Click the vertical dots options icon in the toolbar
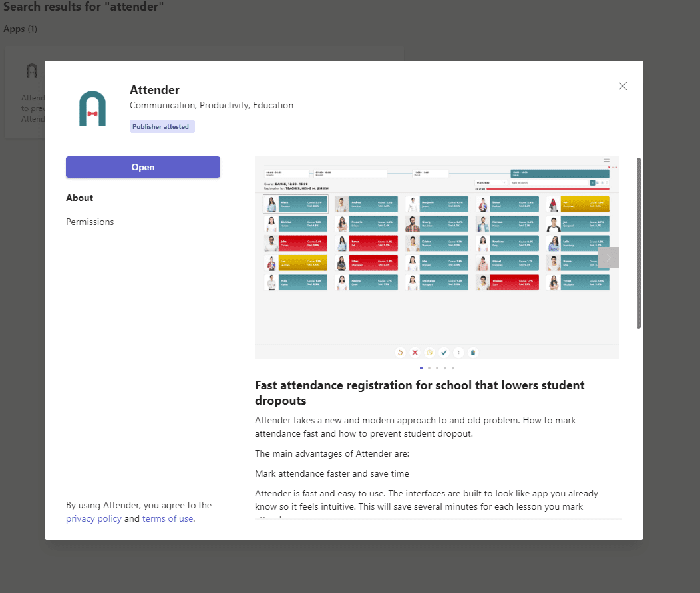The image size is (700, 593). point(458,352)
